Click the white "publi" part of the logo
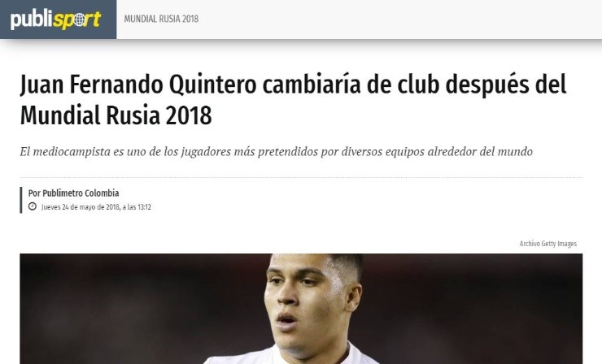602x364 pixels. pyautogui.click(x=32, y=19)
